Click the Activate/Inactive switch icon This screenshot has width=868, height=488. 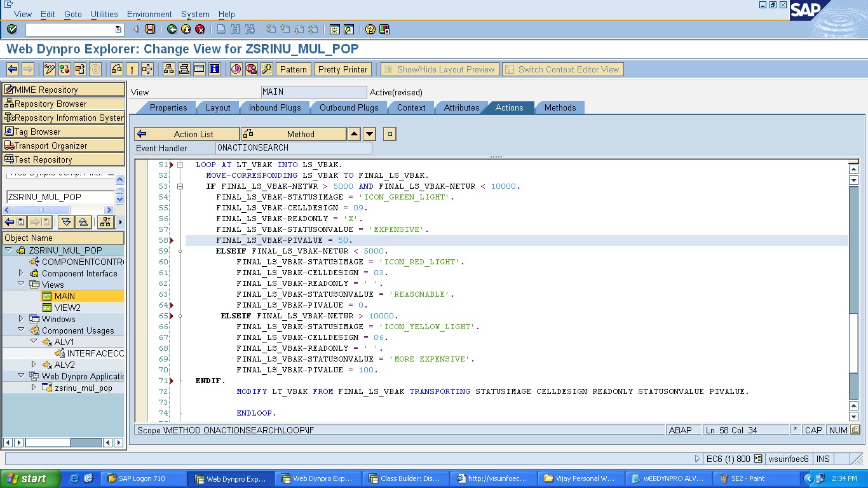[x=65, y=69]
